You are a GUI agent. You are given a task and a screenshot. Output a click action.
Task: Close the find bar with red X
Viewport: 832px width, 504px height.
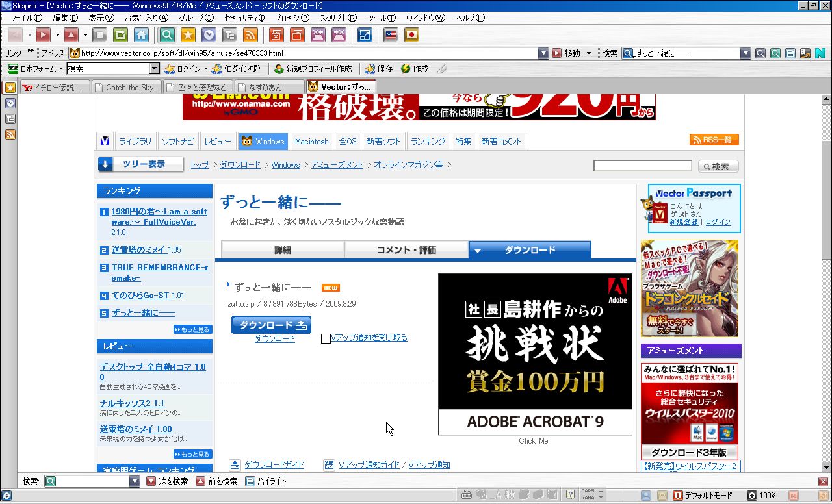pos(823,481)
